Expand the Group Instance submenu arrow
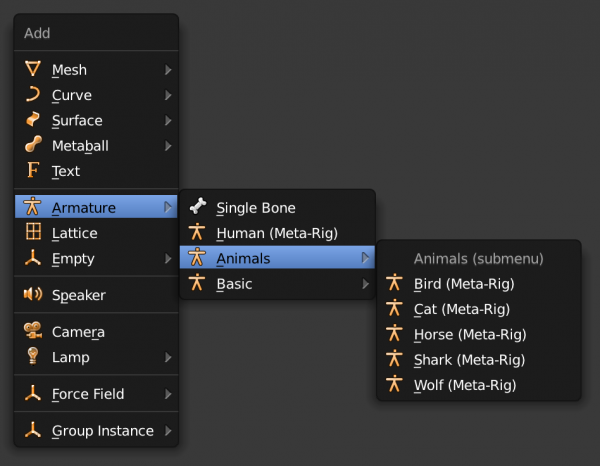 [x=168, y=430]
